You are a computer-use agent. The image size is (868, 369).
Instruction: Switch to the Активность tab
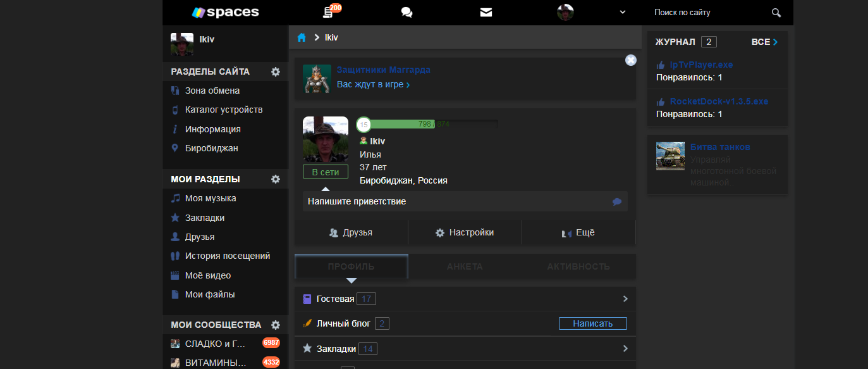click(578, 266)
